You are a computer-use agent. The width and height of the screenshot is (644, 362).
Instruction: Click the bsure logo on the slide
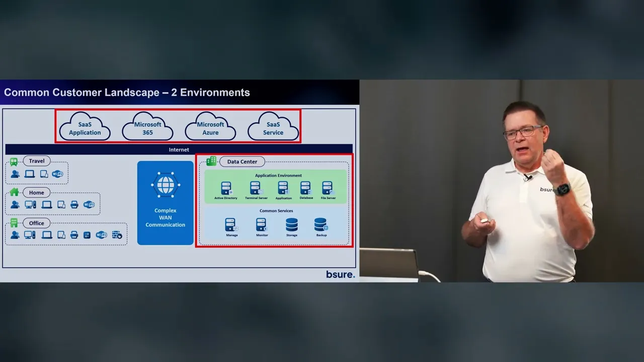340,275
